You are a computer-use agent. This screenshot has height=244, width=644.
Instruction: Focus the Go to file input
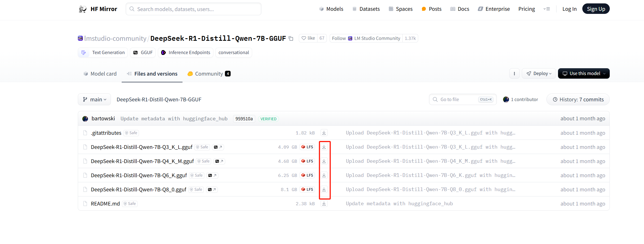tap(463, 100)
